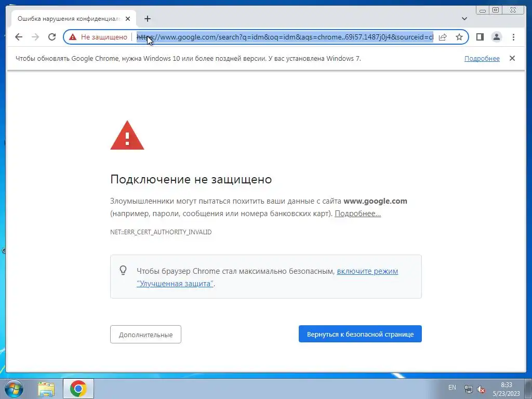Open Chrome's three-dot menu
The height and width of the screenshot is (399, 532).
513,37
